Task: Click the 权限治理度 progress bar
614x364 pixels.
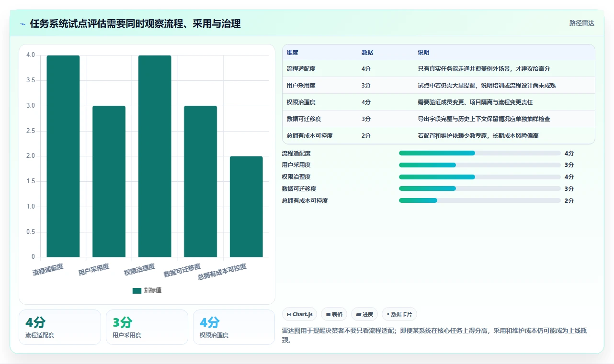Action: (x=479, y=177)
